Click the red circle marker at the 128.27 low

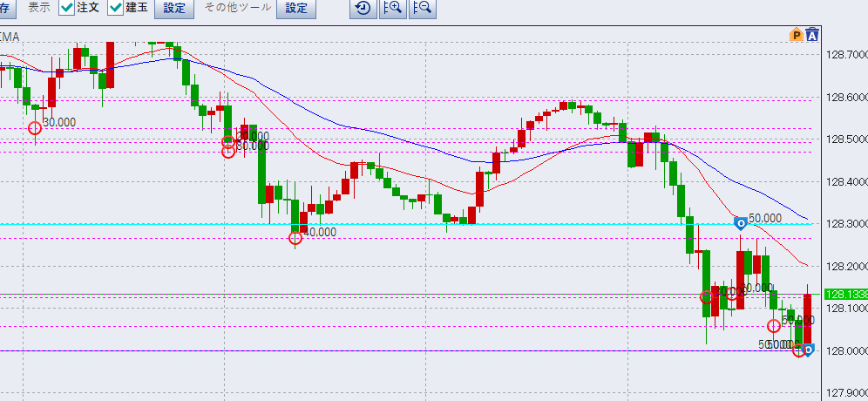point(295,237)
